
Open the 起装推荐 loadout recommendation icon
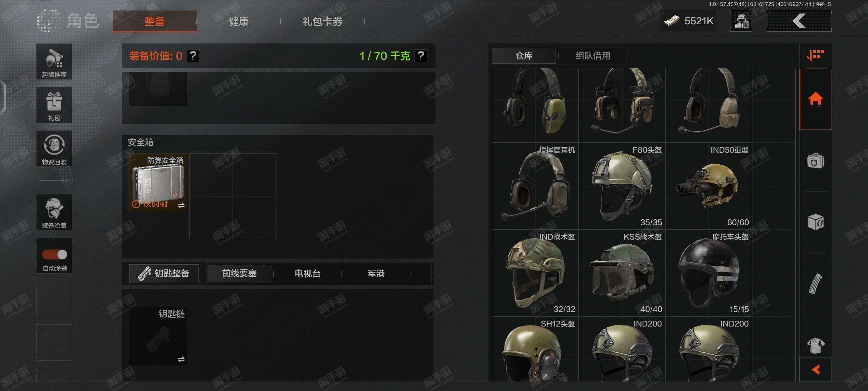click(54, 62)
